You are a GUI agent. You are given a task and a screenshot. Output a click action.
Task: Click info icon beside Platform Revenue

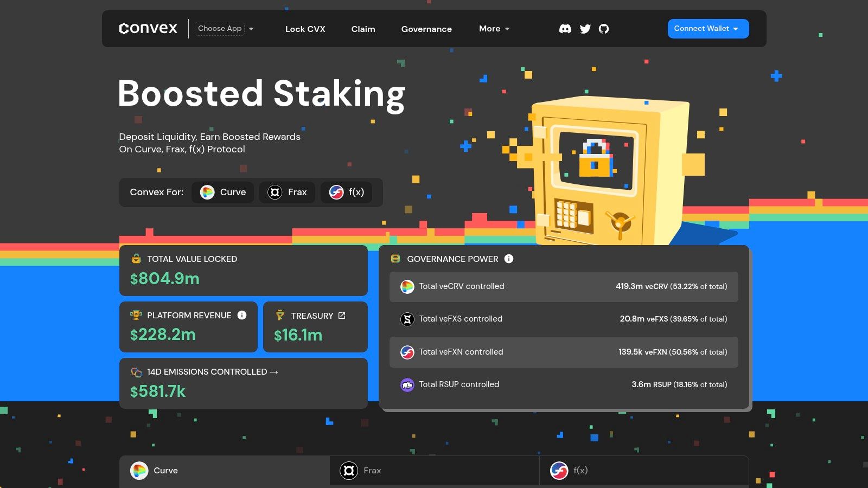coord(242,315)
